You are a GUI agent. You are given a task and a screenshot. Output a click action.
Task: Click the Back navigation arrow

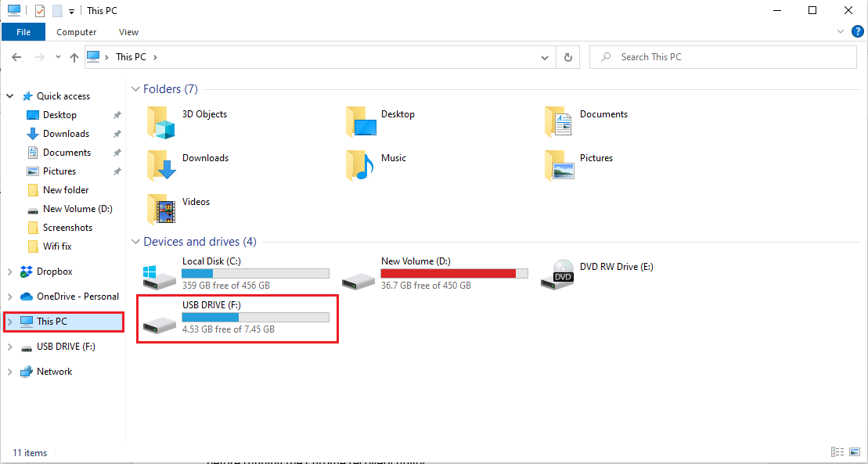point(16,57)
